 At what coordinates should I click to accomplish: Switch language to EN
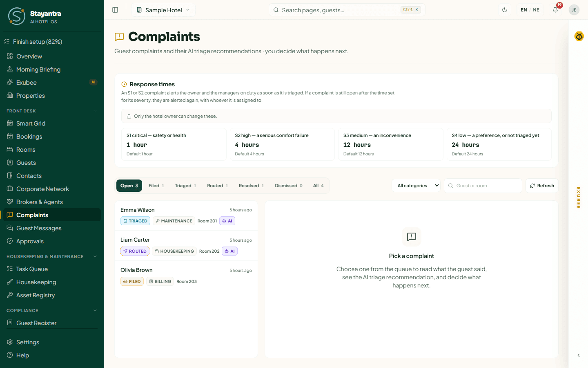524,10
